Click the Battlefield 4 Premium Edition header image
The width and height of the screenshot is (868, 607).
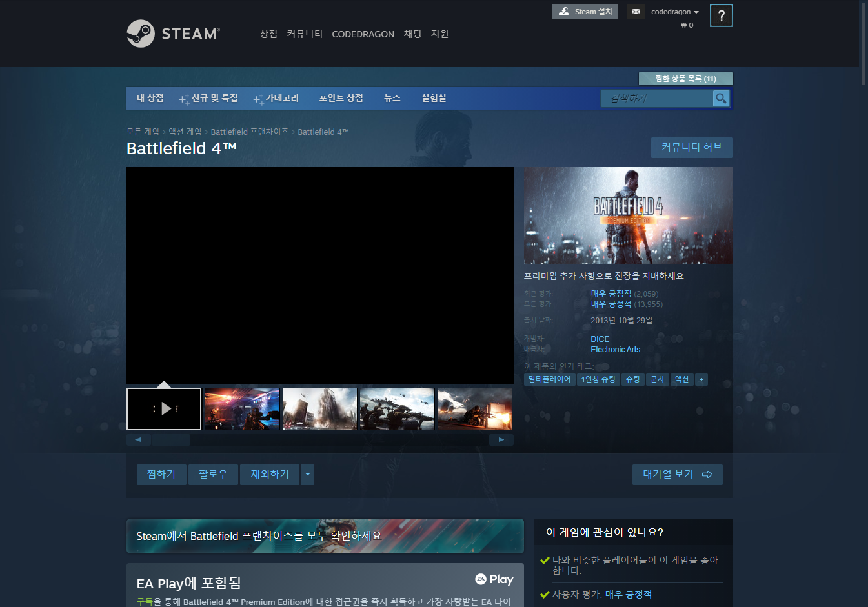[628, 215]
